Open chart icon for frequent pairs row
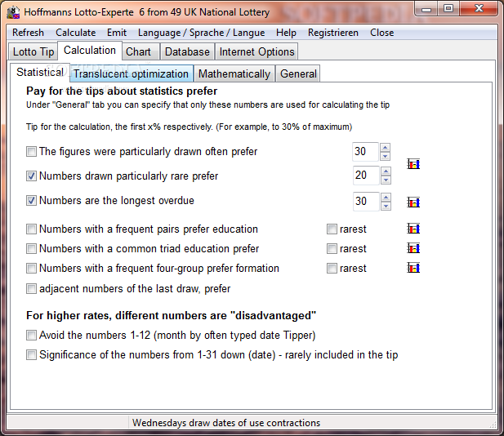 413,229
